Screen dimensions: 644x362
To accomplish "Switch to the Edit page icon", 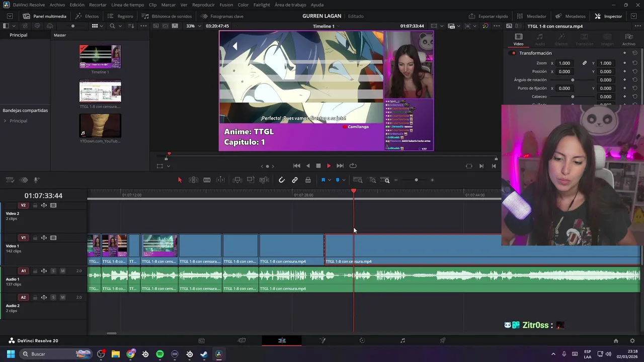I will (282, 340).
